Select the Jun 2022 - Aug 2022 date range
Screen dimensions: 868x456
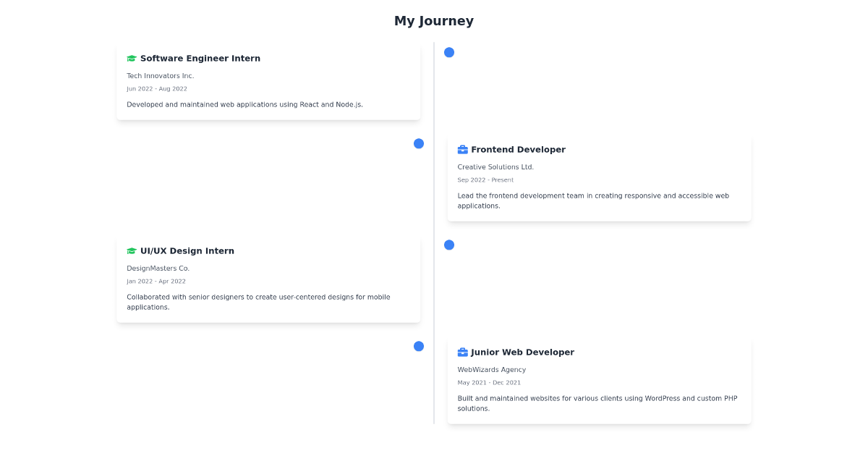point(157,88)
